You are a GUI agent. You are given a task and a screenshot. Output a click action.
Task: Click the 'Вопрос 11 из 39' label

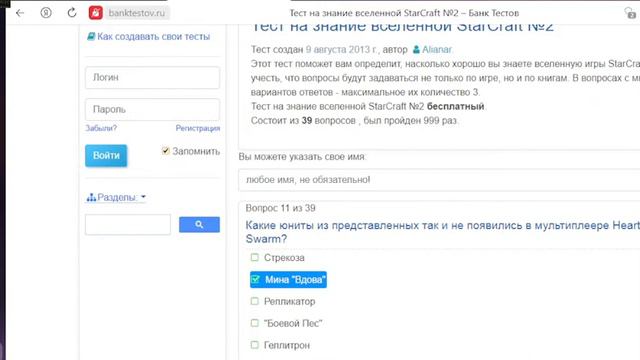280,208
